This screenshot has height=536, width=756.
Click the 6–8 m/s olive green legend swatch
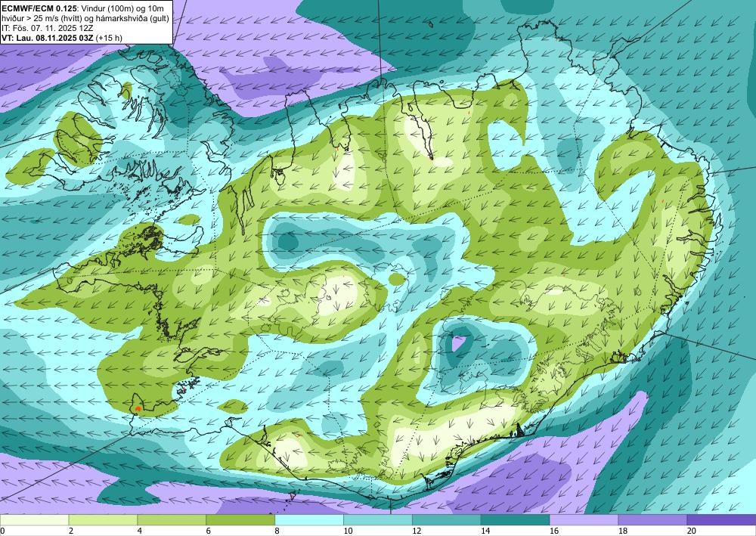(240, 520)
